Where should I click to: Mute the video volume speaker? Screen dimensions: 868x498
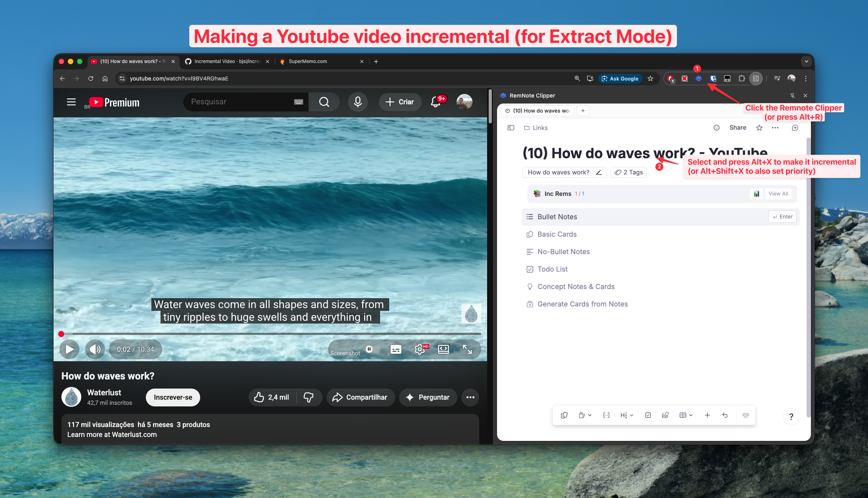[x=95, y=349]
